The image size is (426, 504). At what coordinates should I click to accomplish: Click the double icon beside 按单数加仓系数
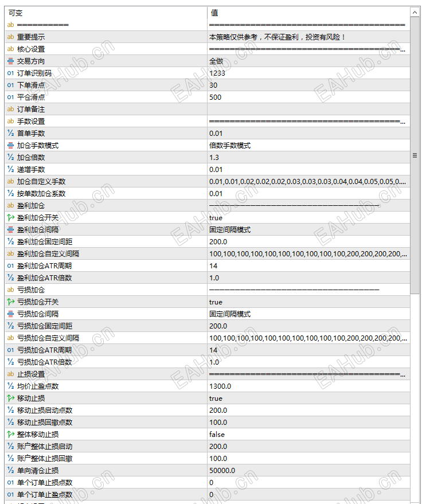pyautogui.click(x=11, y=193)
